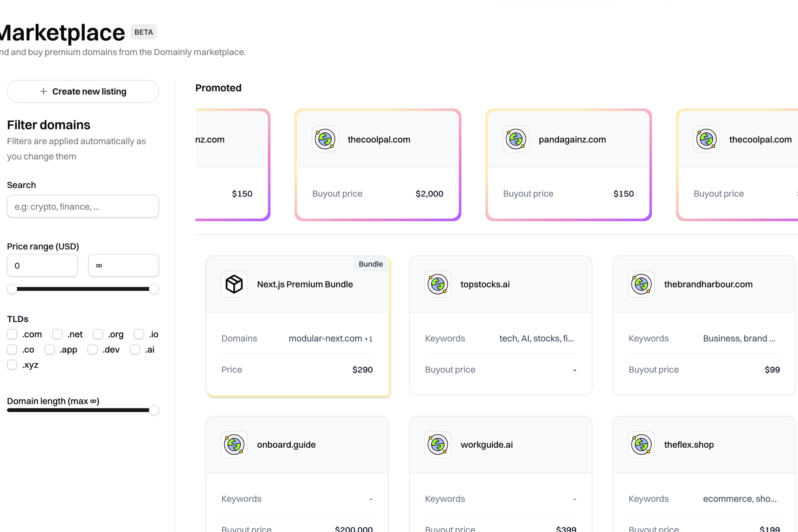Click plus icon in Create new listing
The image size is (798, 532).
[44, 91]
